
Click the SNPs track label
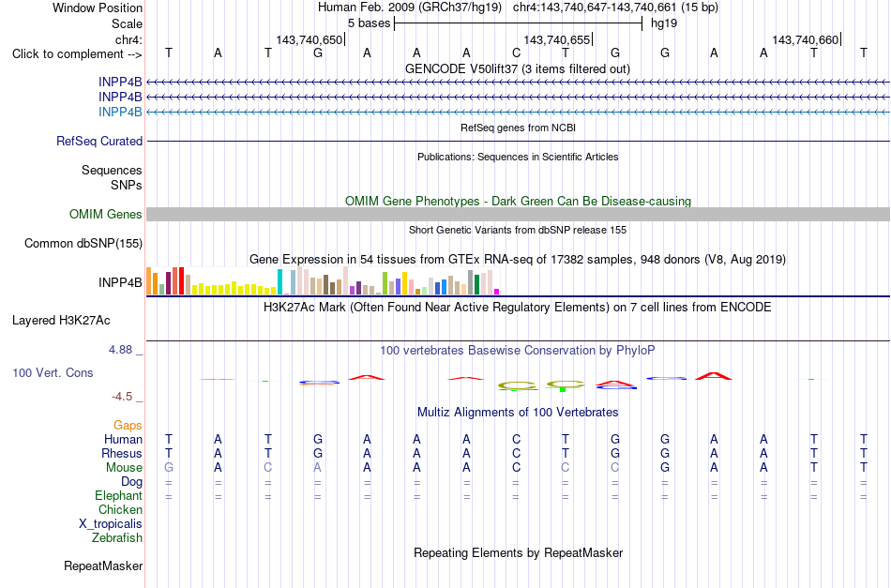tap(127, 185)
